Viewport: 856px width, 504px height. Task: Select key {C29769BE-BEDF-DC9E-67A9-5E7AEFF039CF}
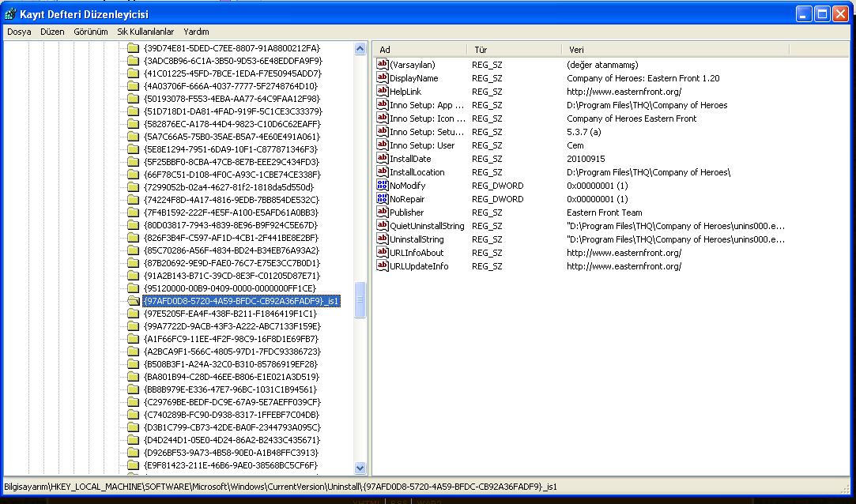tap(232, 402)
